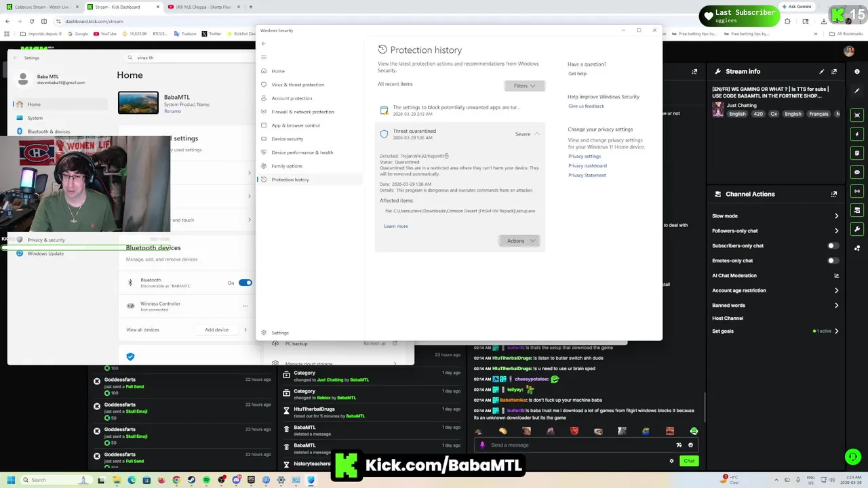Open the Privacy dashboard link
Image resolution: width=868 pixels, height=488 pixels.
[587, 166]
